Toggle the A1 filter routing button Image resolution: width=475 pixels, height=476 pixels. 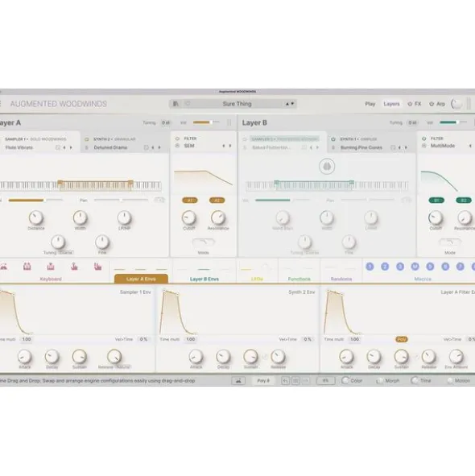[x=190, y=201]
